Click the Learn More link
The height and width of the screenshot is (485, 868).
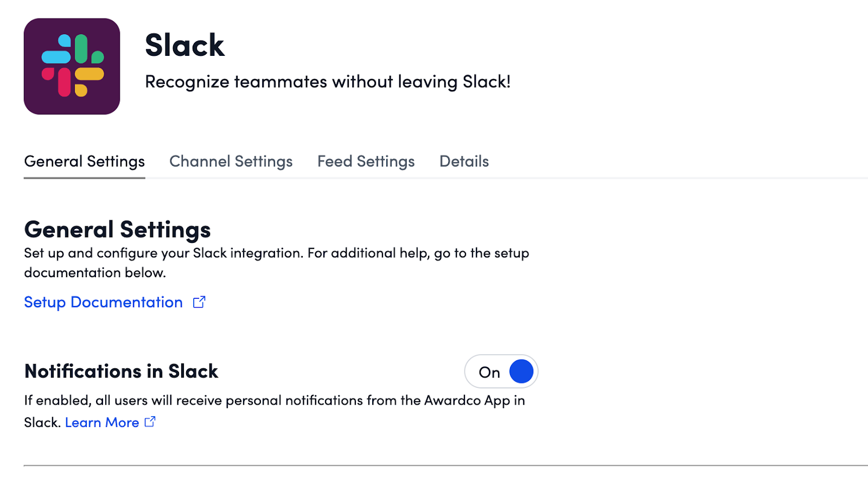(102, 423)
